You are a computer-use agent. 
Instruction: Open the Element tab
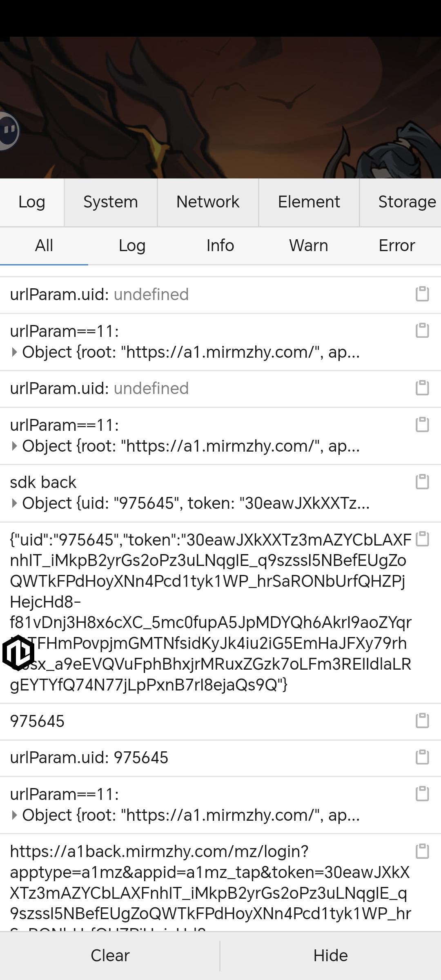click(309, 202)
